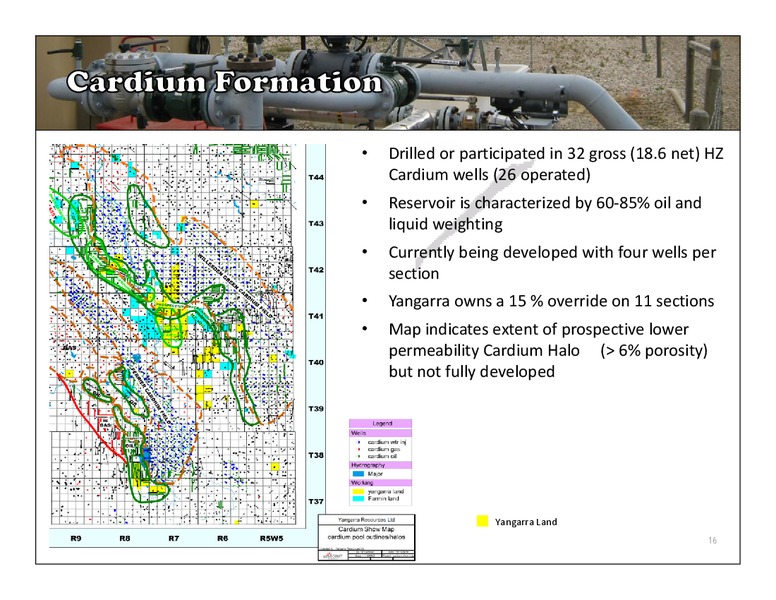Image resolution: width=776 pixels, height=600 pixels.
Task: Select the bullet starting "Map indicates extent of prospective"
Action: (x=548, y=350)
